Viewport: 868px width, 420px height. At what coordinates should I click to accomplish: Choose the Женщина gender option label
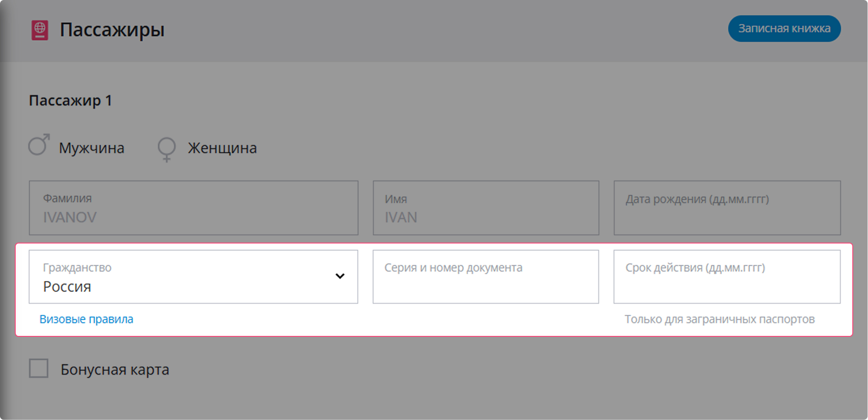click(222, 148)
